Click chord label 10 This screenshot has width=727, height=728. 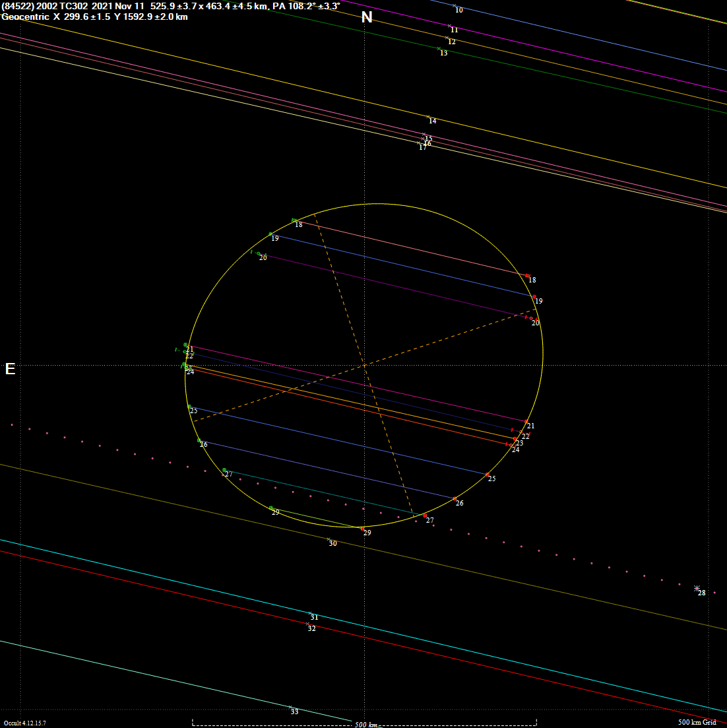coord(459,10)
